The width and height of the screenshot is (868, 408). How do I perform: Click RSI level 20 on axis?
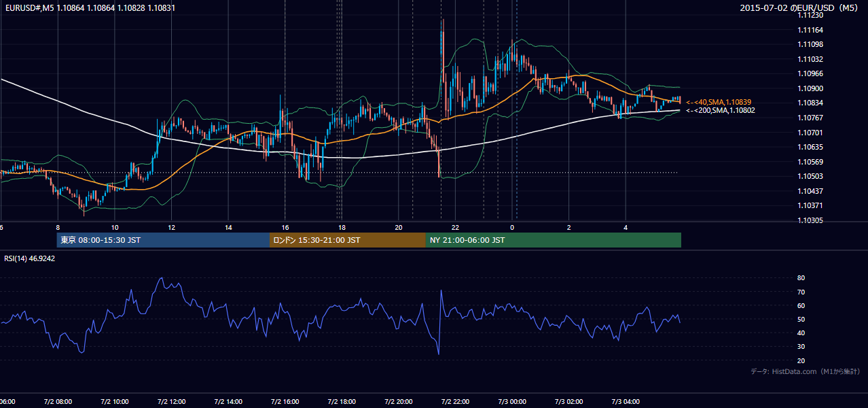(801, 360)
